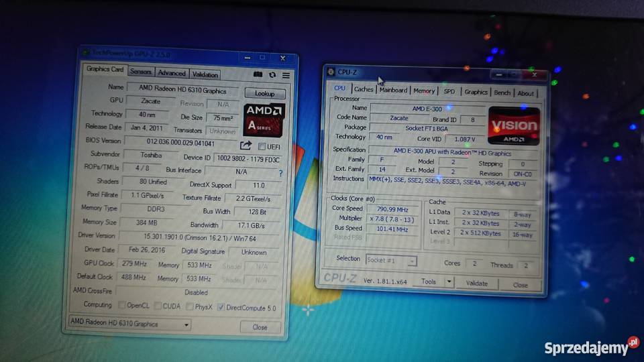Click the Core Speed value 790.99 MHz
Image resolution: width=644 pixels, height=362 pixels.
(392, 209)
